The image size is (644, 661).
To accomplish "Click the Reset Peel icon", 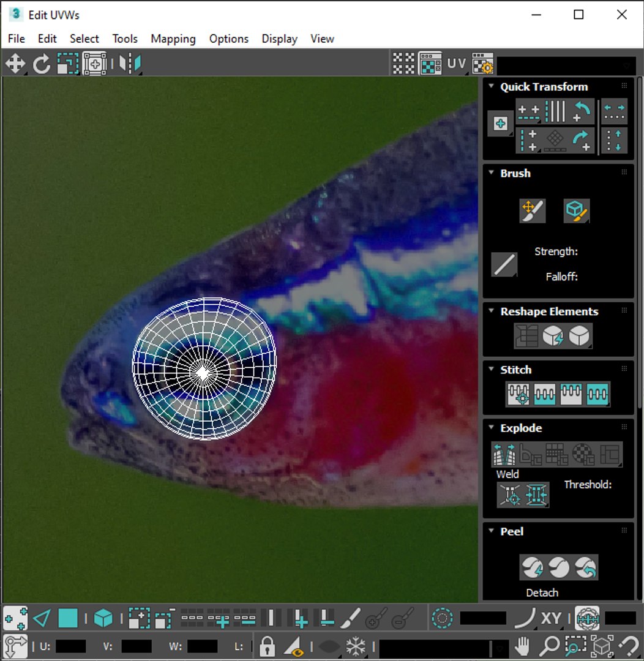I will pyautogui.click(x=585, y=567).
